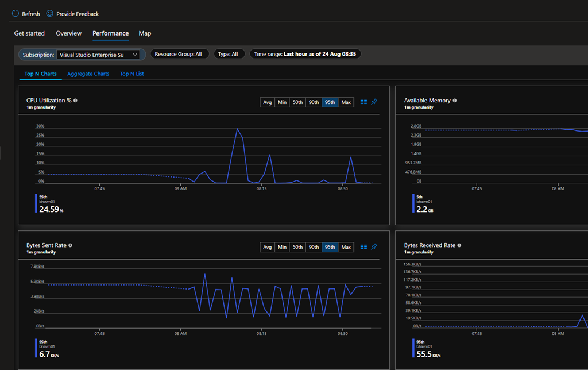Image resolution: width=588 pixels, height=370 pixels.
Task: Open the Top N List view
Action: point(132,74)
